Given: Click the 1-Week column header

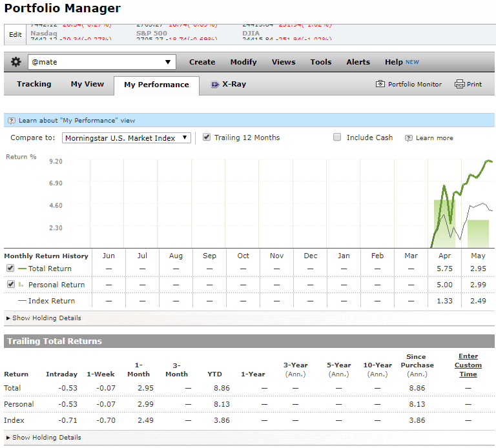Looking at the screenshot, I should 101,374.
